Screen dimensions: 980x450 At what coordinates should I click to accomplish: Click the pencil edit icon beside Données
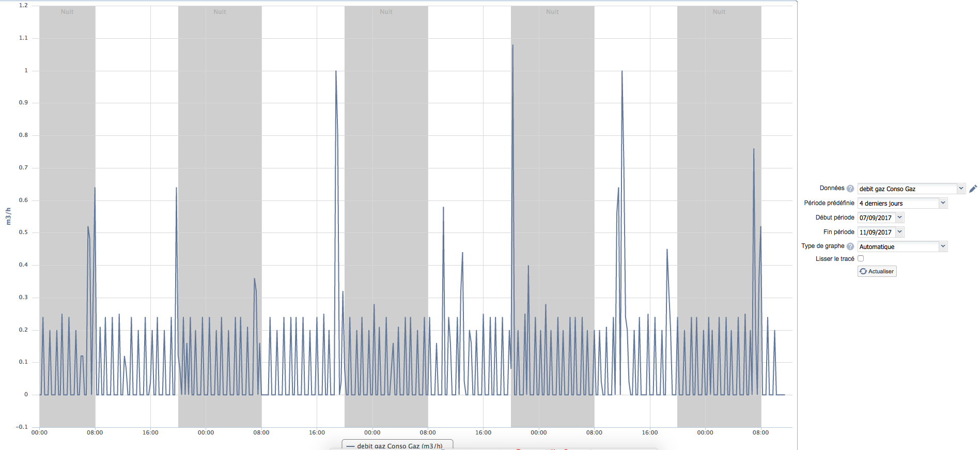973,189
